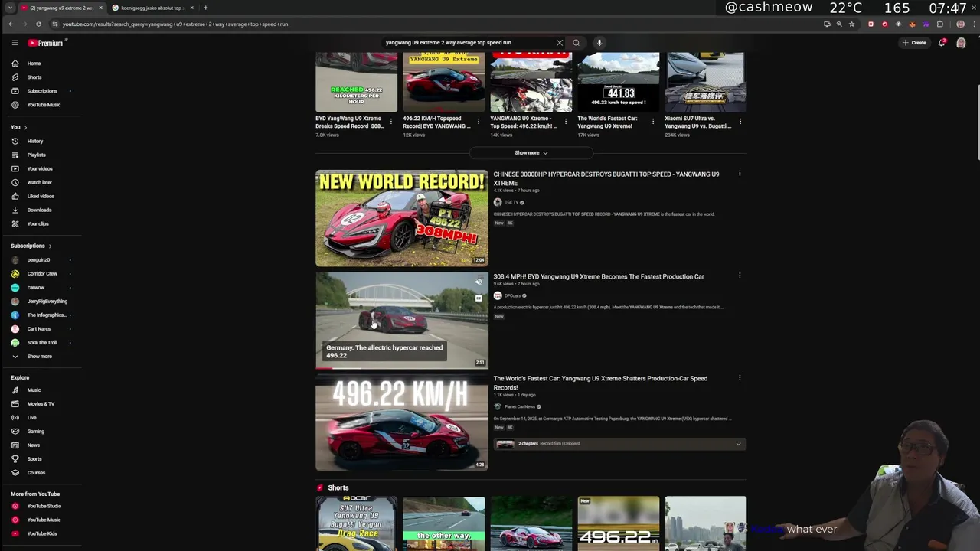Click the magnifier search button
980x551 pixels.
(576, 43)
